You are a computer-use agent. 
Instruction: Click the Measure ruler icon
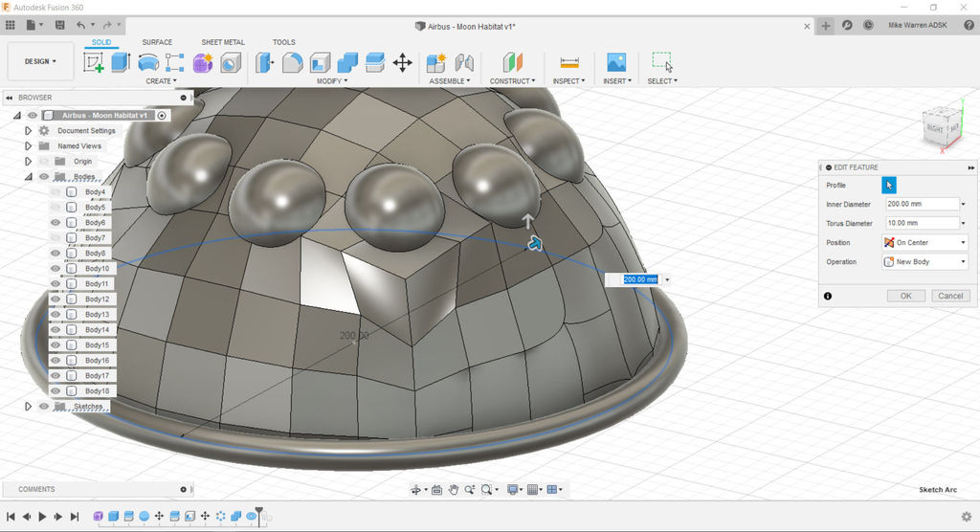pyautogui.click(x=569, y=62)
